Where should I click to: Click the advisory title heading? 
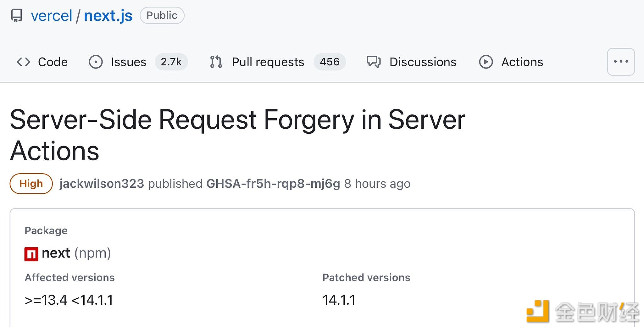(x=238, y=135)
